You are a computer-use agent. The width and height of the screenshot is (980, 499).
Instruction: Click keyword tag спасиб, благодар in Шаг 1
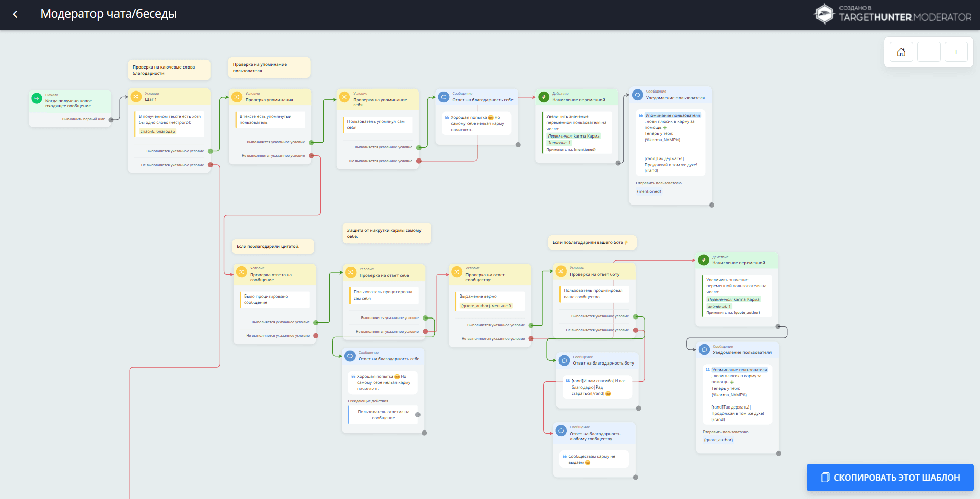pos(157,131)
